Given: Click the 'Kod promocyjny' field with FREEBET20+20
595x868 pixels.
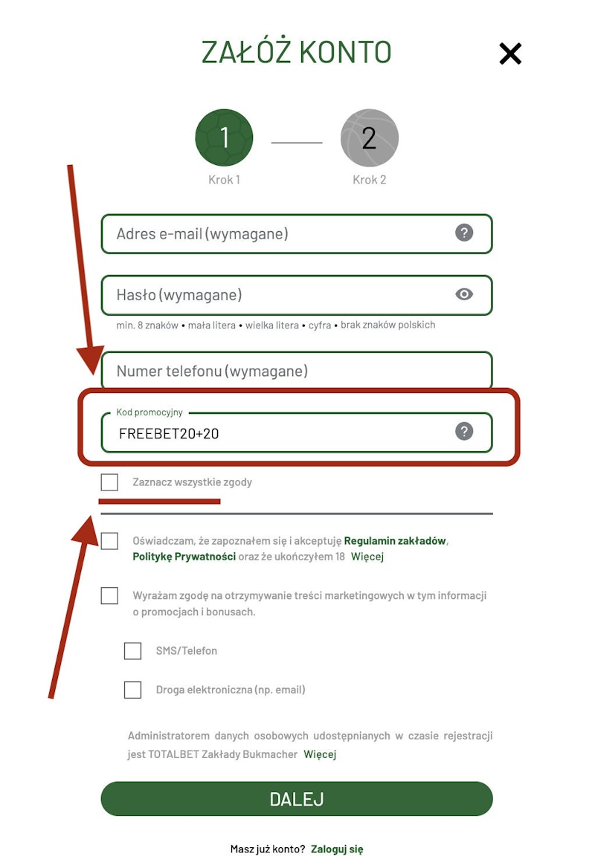Looking at the screenshot, I should point(283,433).
